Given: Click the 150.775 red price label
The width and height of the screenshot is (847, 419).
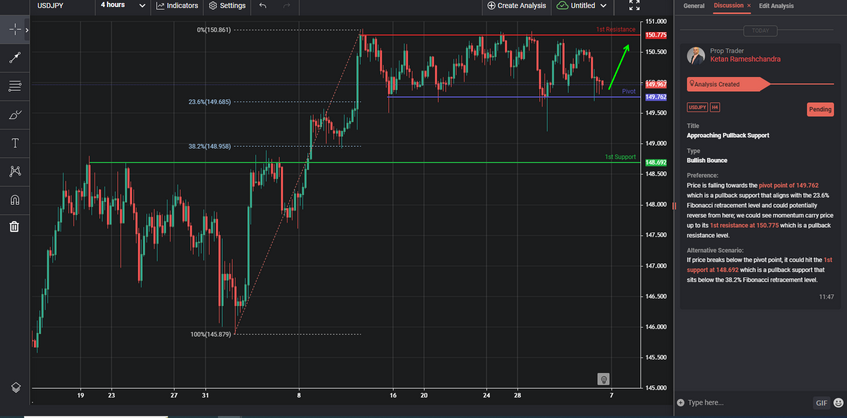Looking at the screenshot, I should [x=656, y=35].
